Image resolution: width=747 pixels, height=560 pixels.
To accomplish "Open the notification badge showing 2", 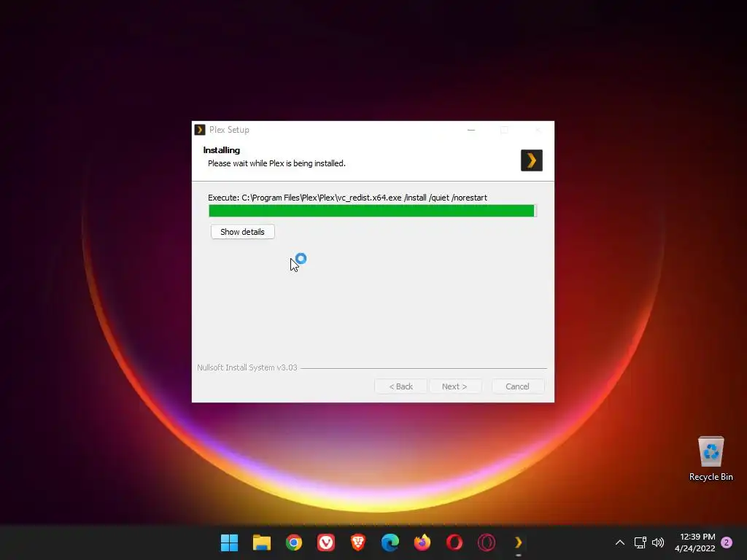I will tap(727, 542).
